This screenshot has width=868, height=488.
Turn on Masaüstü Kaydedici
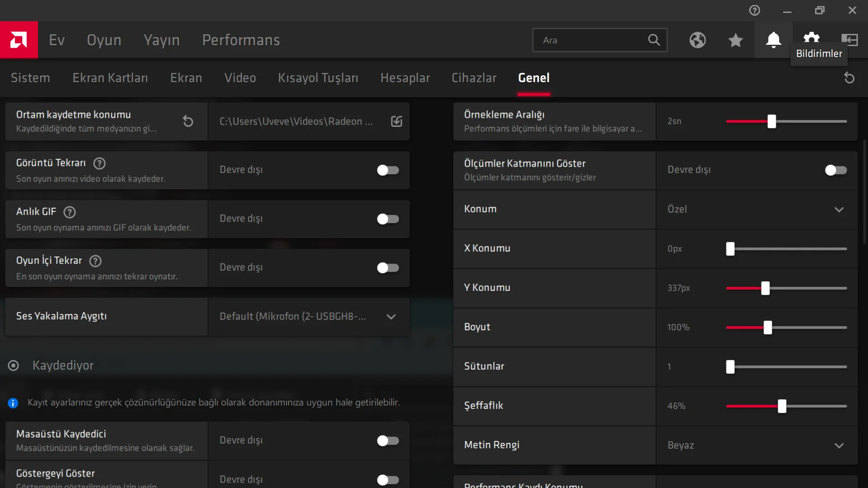click(x=388, y=441)
